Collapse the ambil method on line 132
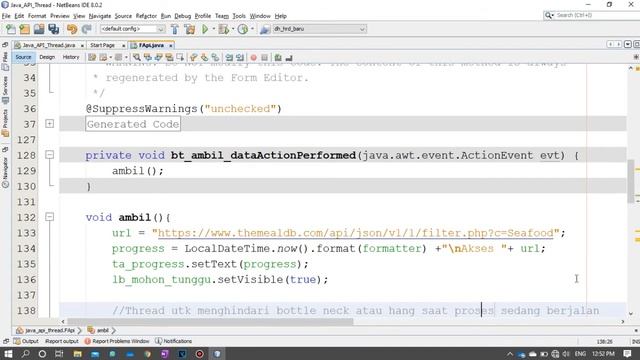 [49, 217]
